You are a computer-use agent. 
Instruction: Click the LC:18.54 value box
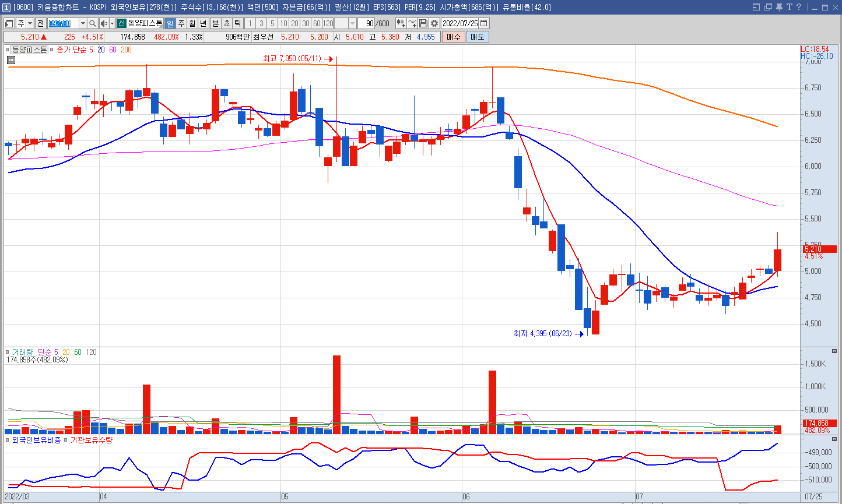click(815, 49)
